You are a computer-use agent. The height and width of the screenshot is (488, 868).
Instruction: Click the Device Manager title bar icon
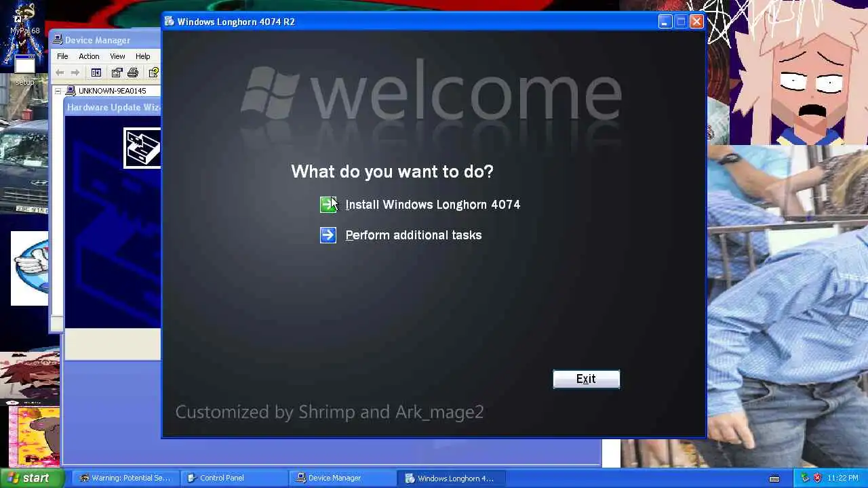tap(58, 40)
